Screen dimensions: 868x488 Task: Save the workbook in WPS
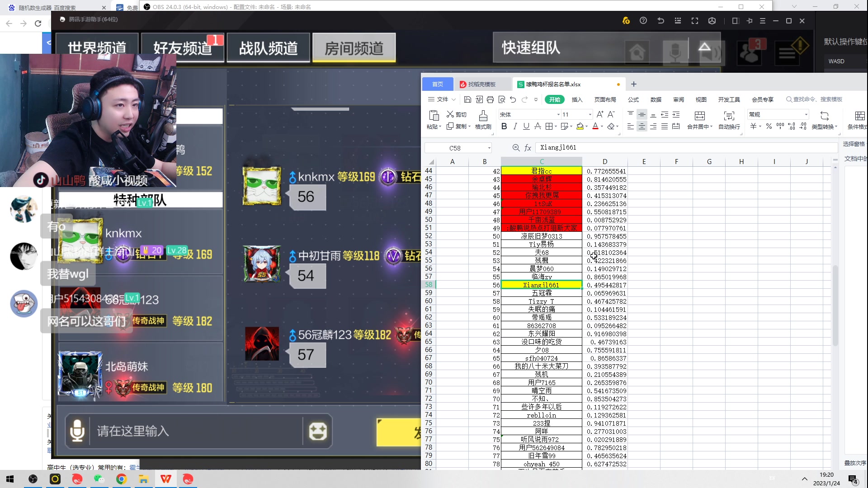tap(467, 99)
